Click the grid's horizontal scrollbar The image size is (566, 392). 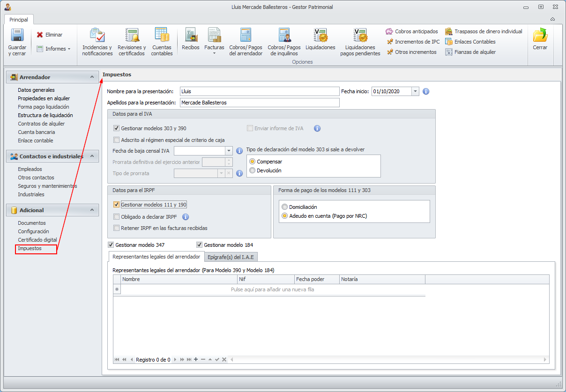coord(388,360)
